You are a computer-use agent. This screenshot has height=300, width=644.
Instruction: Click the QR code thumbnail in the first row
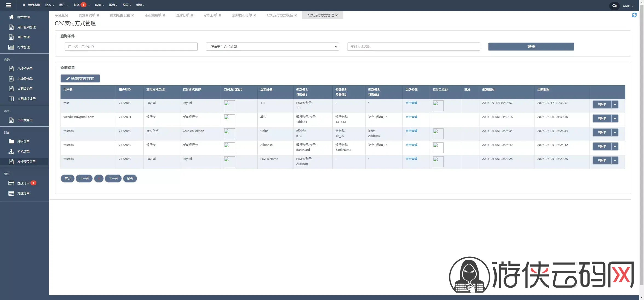(x=438, y=106)
